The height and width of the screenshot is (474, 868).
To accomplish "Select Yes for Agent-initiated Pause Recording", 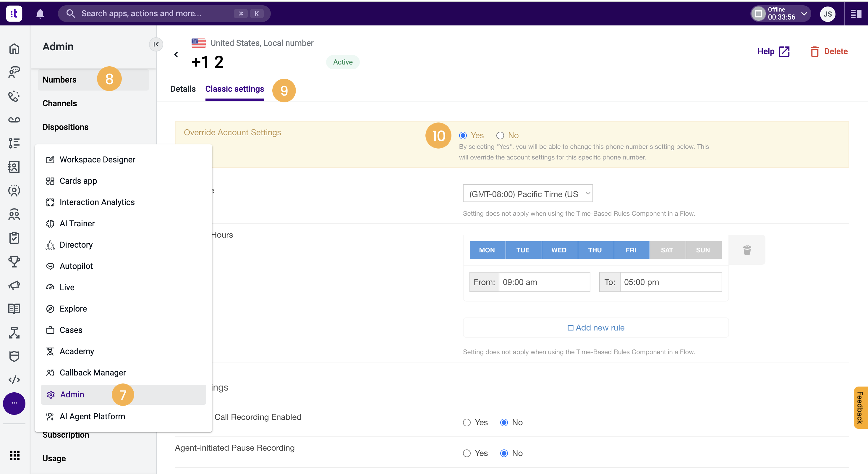I will [x=467, y=453].
